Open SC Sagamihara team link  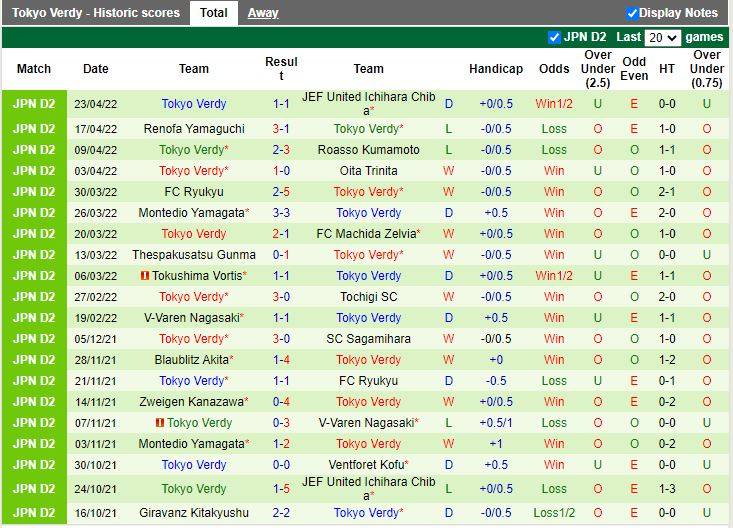pyautogui.click(x=368, y=339)
